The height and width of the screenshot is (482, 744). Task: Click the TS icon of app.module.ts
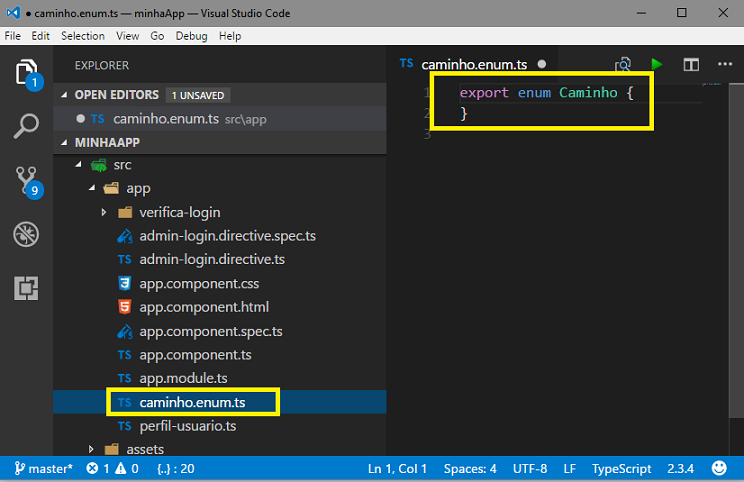124,378
